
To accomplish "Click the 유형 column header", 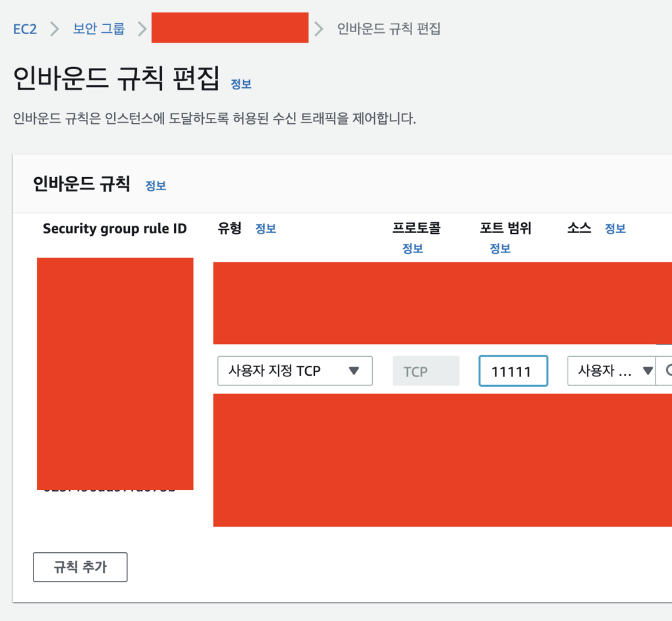I will 230,228.
